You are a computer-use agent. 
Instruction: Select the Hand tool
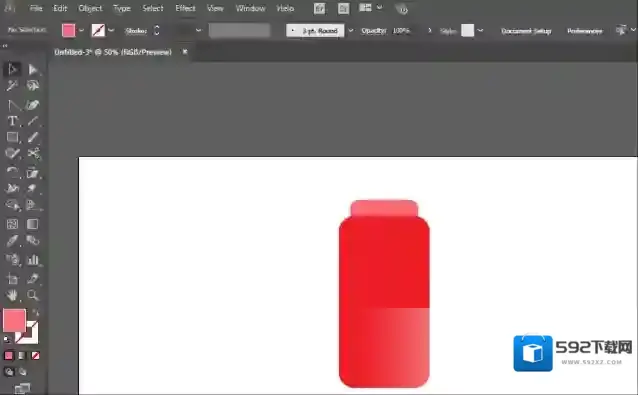tap(12, 295)
